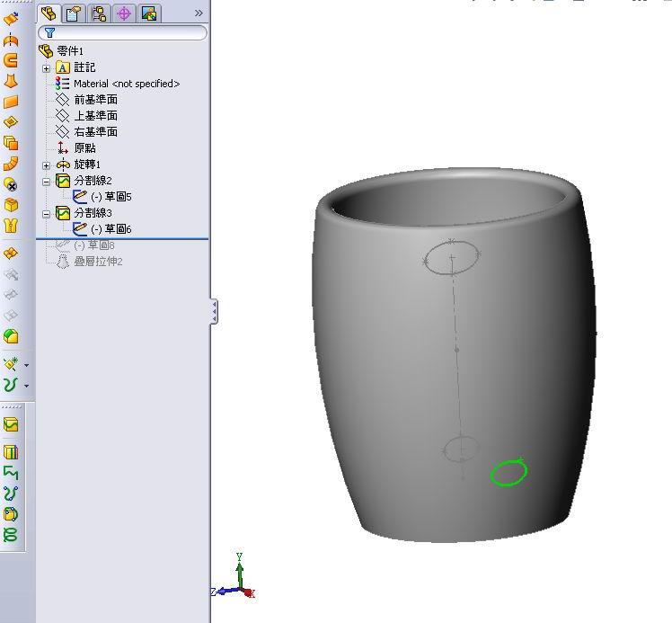Screen dimensions: 672x623
Task: Select Material <not specified> item
Action: pos(127,84)
